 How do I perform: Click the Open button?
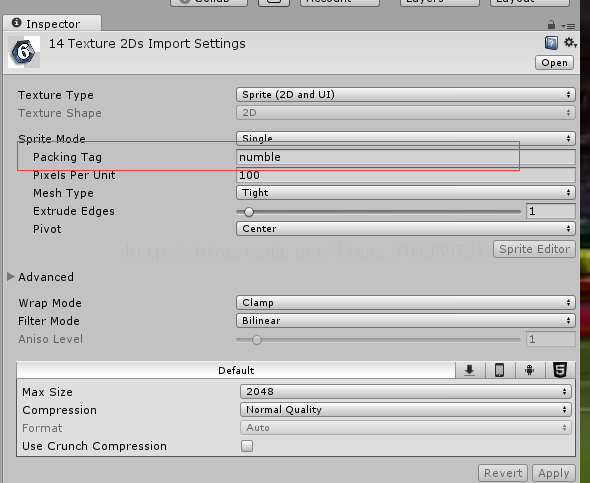point(554,62)
